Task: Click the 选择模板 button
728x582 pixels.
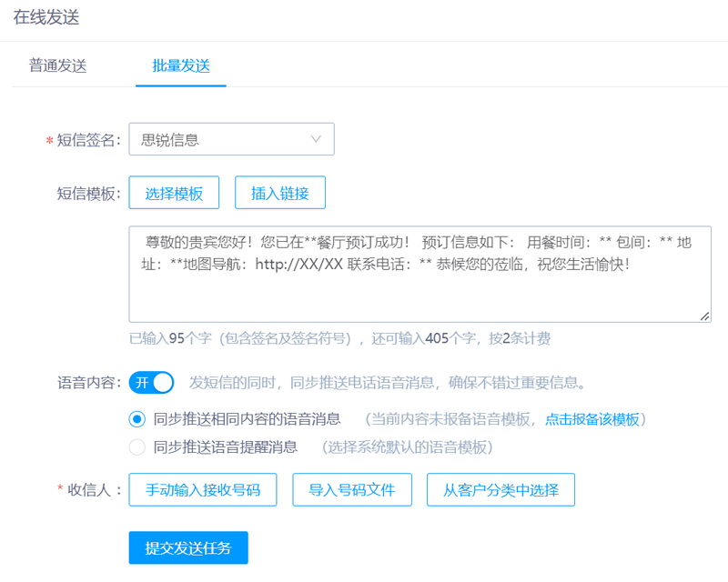Action: click(x=174, y=193)
